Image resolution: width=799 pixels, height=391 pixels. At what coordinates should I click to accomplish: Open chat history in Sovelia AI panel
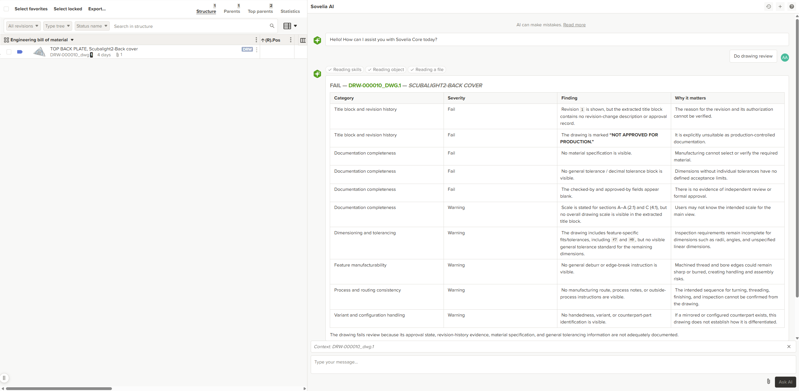[x=768, y=7]
